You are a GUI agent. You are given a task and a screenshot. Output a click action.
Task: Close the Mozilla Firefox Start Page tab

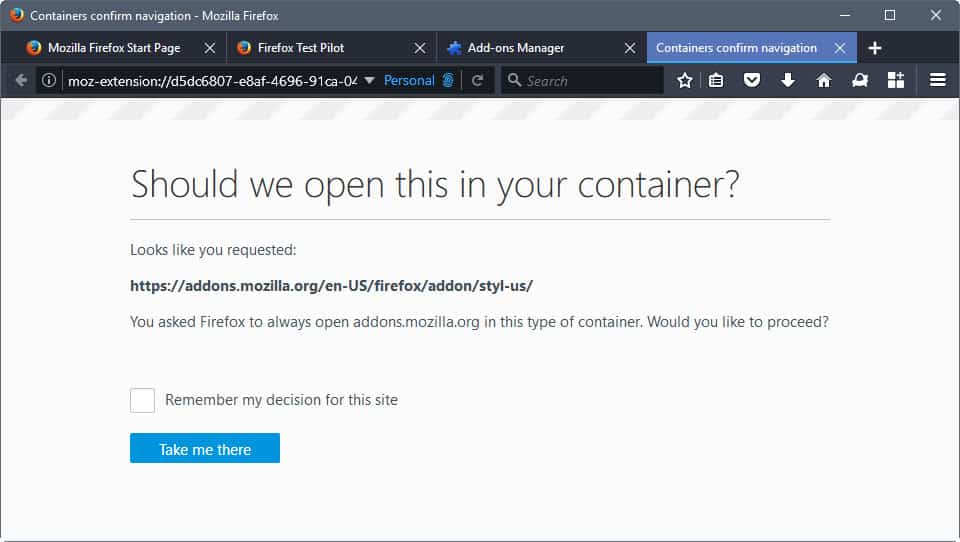(209, 48)
